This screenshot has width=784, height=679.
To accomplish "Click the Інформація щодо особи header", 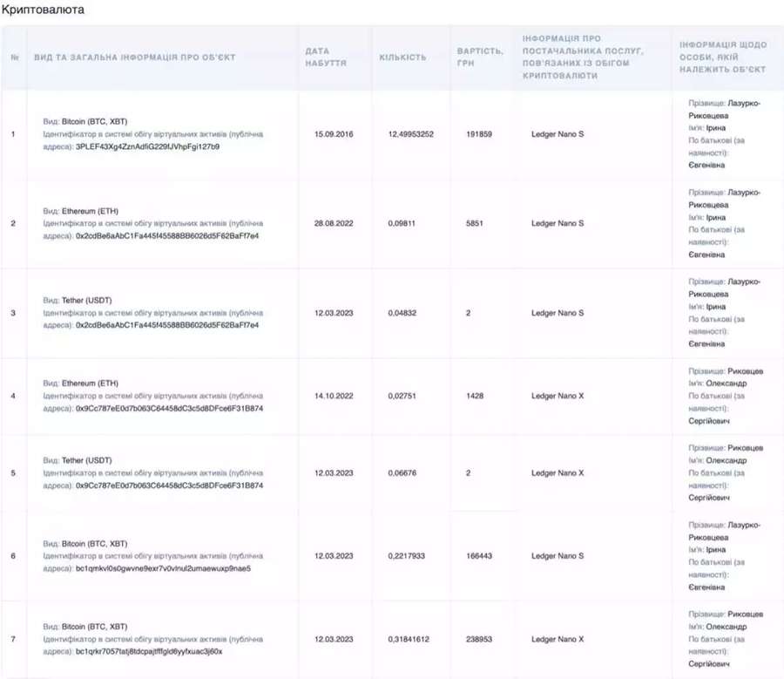I will click(722, 57).
